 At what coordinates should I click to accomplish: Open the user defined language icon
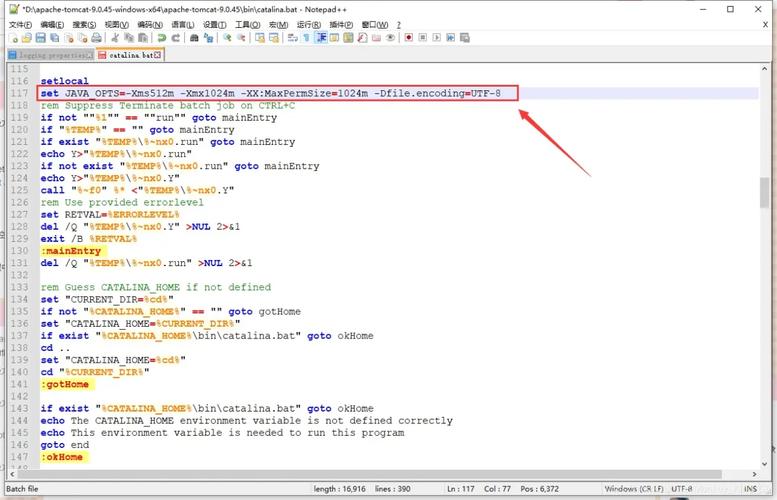(334, 38)
